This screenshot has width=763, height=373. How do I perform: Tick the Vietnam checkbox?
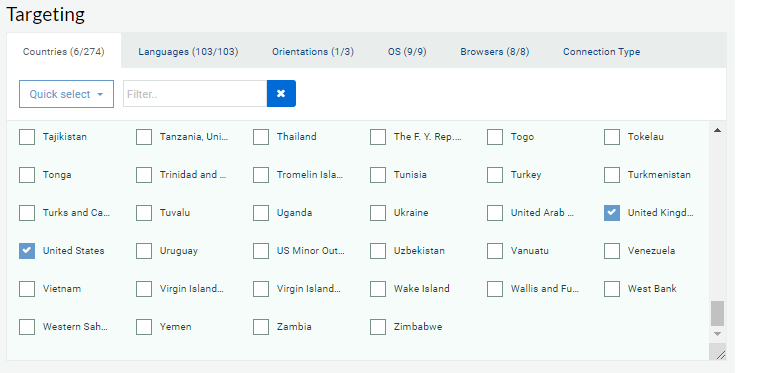27,289
